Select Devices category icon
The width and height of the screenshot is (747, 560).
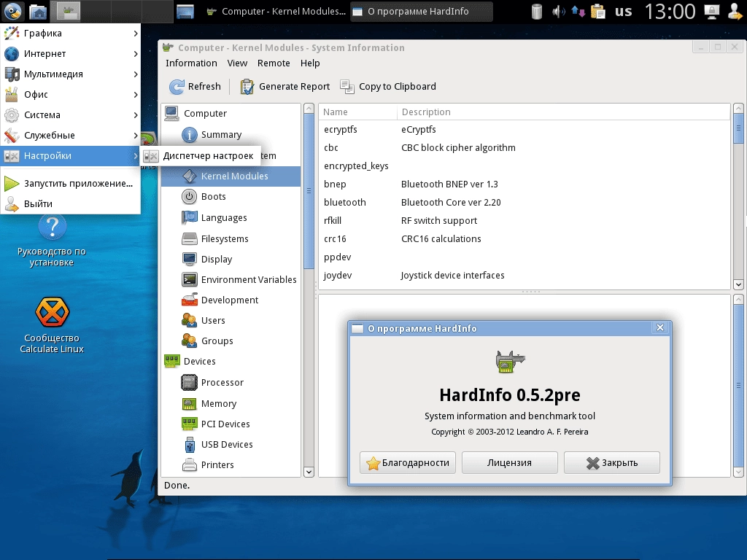click(171, 361)
